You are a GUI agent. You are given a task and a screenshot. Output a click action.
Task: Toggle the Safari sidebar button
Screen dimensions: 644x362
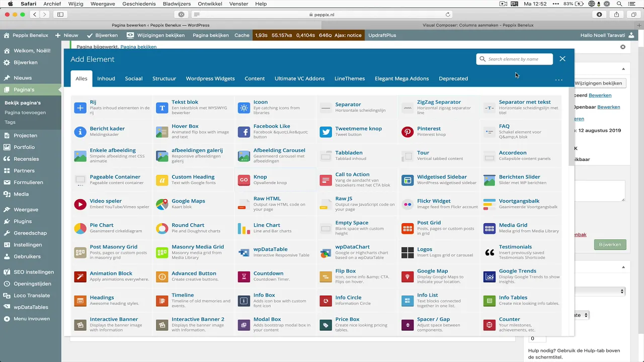pyautogui.click(x=60, y=15)
